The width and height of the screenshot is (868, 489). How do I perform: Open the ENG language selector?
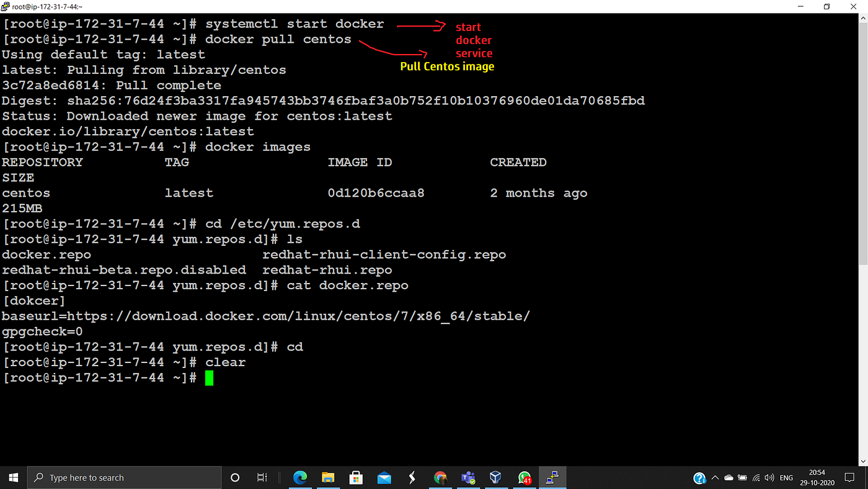pyautogui.click(x=786, y=478)
